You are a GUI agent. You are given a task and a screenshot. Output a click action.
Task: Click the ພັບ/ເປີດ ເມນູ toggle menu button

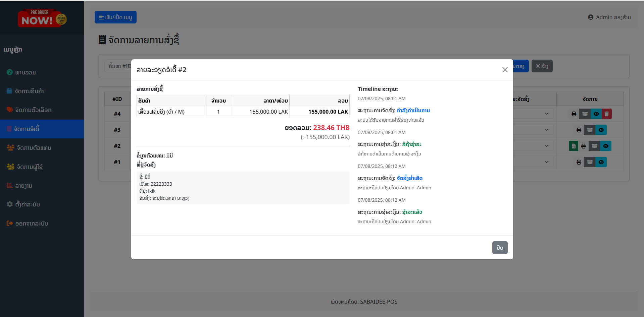115,17
